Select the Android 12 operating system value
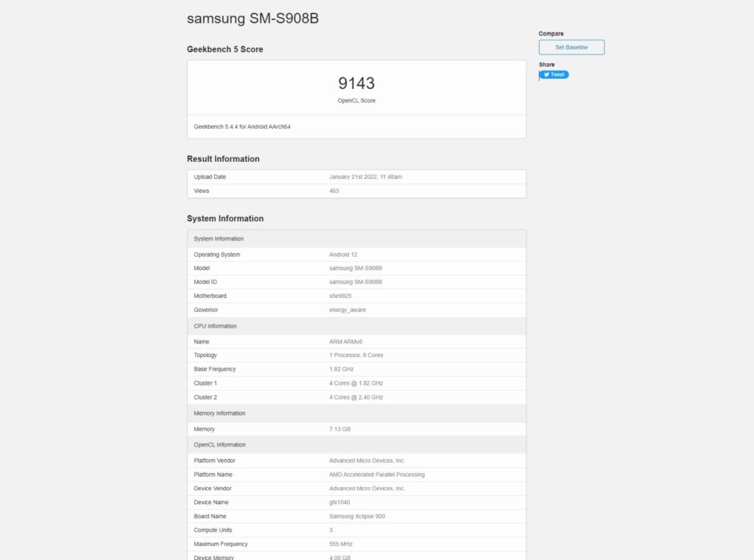This screenshot has height=560, width=754. point(342,254)
